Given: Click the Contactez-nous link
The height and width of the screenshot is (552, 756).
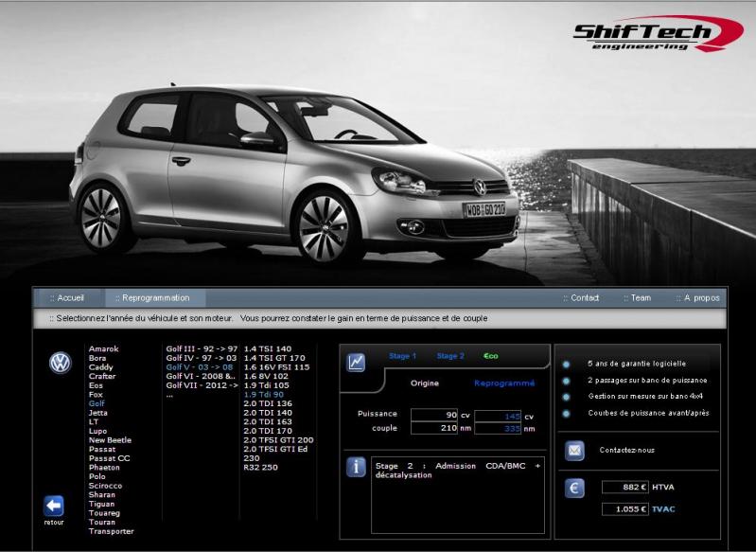Looking at the screenshot, I should [626, 450].
